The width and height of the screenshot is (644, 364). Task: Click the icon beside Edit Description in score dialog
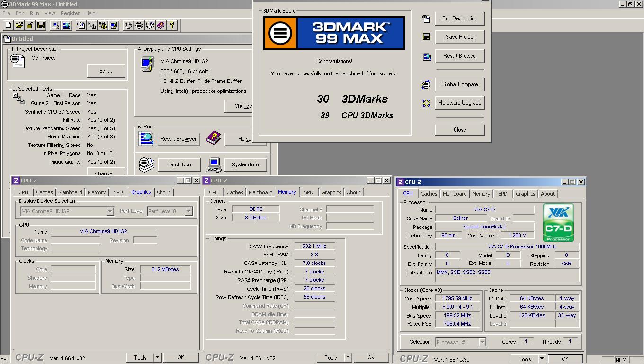(426, 18)
